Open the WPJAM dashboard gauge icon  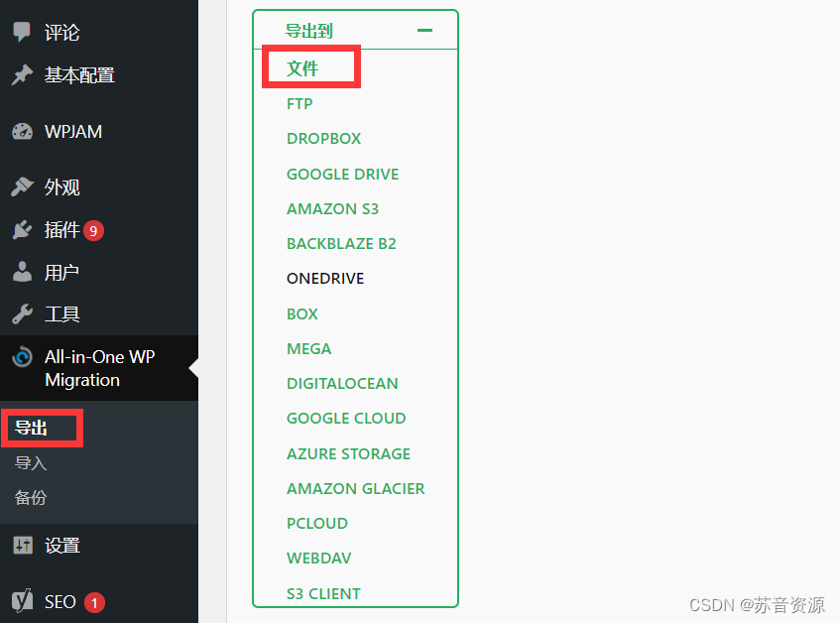click(x=22, y=132)
